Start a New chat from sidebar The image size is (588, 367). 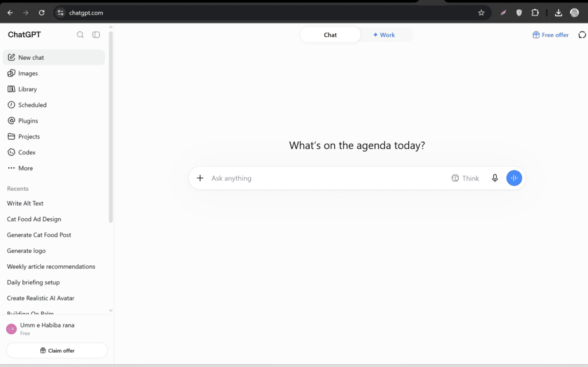[x=54, y=57]
